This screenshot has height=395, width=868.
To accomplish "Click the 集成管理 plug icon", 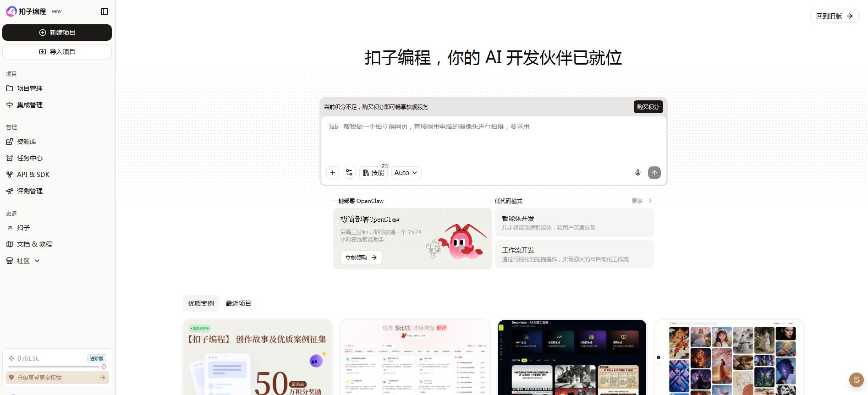I will click(10, 105).
